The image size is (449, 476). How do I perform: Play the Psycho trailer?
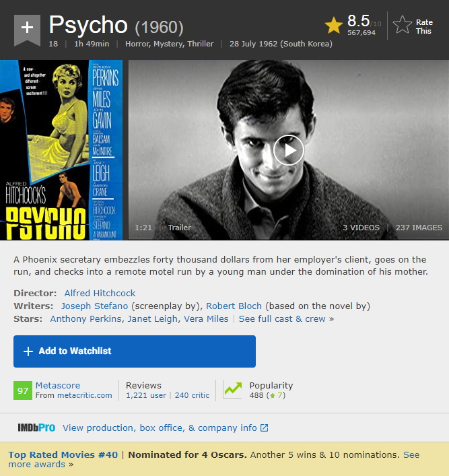(x=288, y=150)
